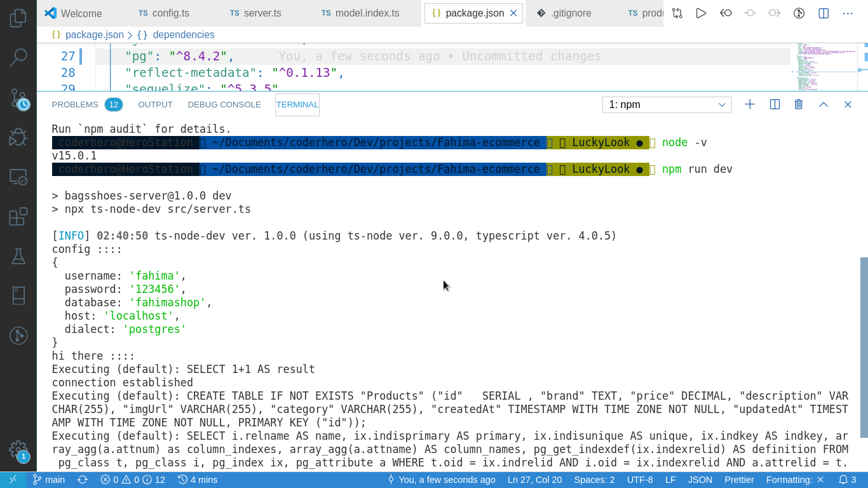Run the file using the play button
This screenshot has width=868, height=488.
701,13
